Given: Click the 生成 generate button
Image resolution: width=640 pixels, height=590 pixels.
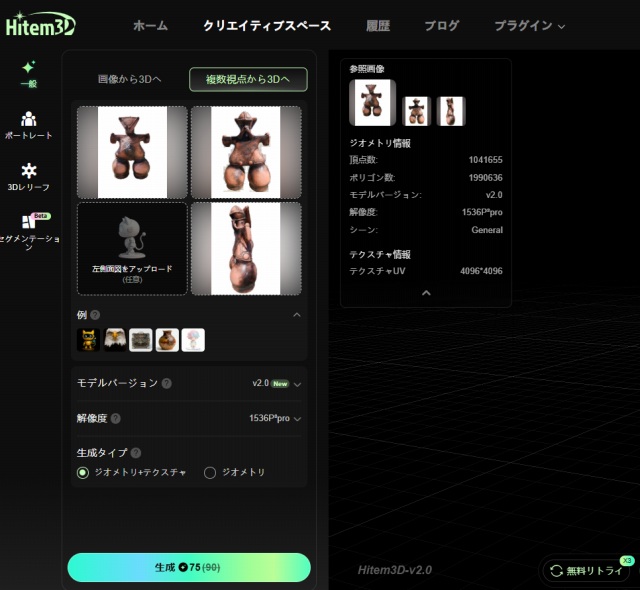Looking at the screenshot, I should [189, 567].
